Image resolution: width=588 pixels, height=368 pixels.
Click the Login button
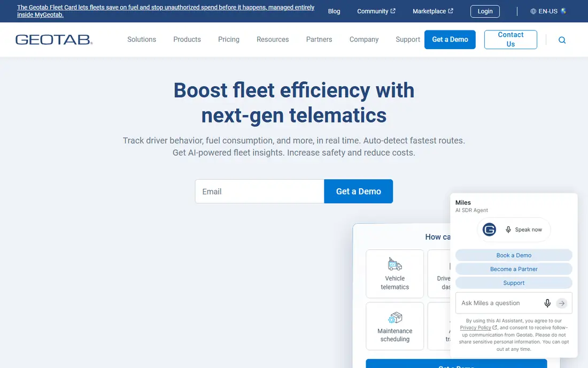485,11
